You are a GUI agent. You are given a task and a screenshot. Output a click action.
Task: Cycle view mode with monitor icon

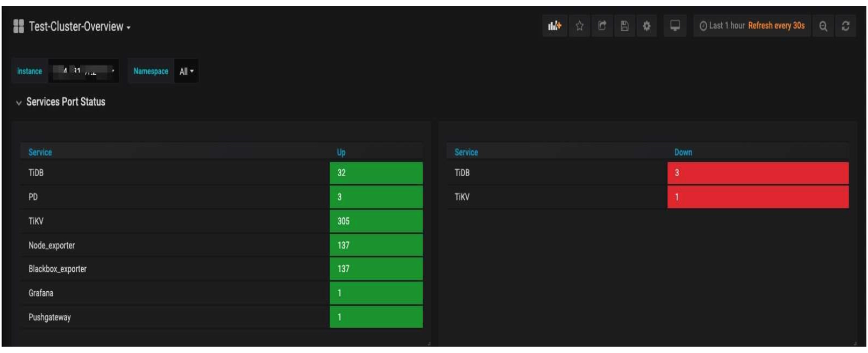pyautogui.click(x=675, y=26)
